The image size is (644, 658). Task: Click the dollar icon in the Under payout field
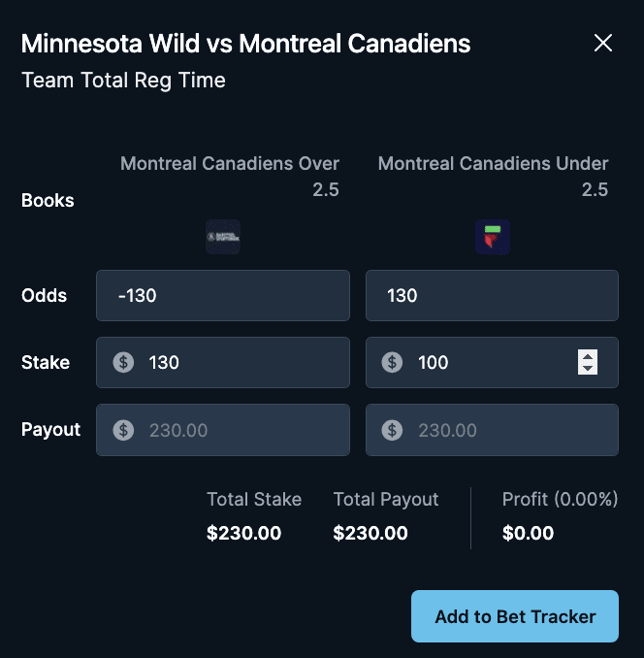pos(392,430)
